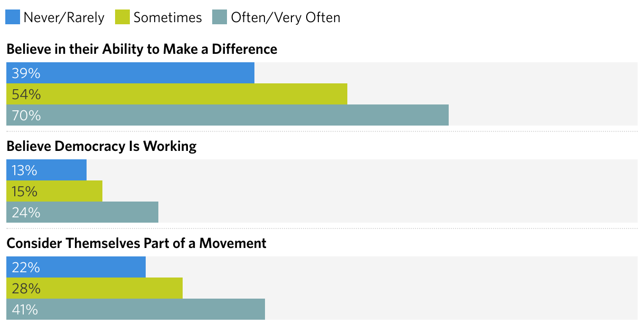Click the 'Believe in their Ability to Make a Difference' heading
This screenshot has height=325, width=644.
pyautogui.click(x=141, y=49)
